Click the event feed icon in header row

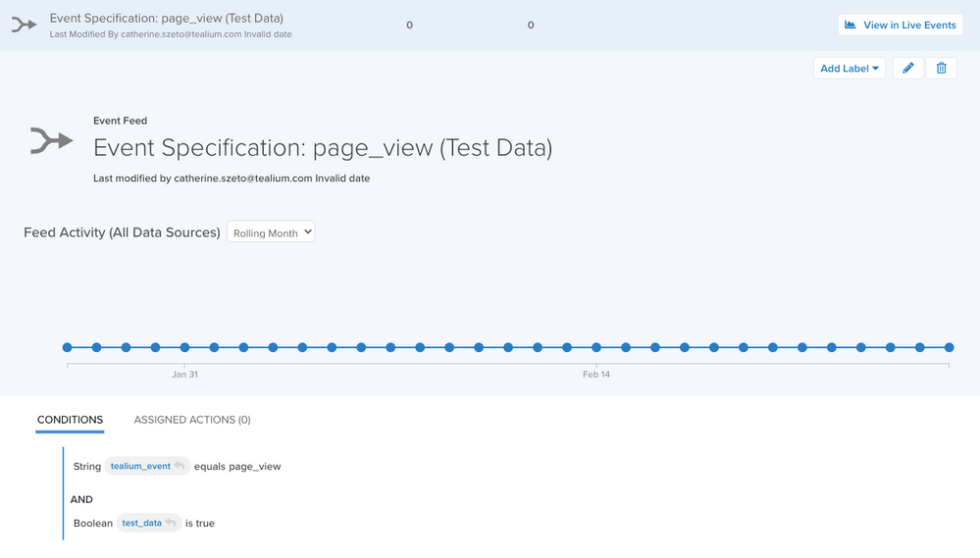25,25
